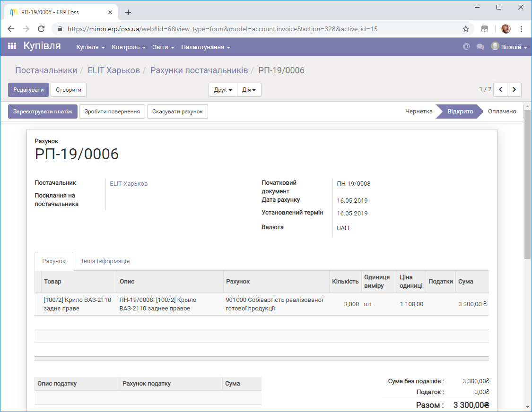Click the Кількість column header
532x412 pixels.
[345, 282]
